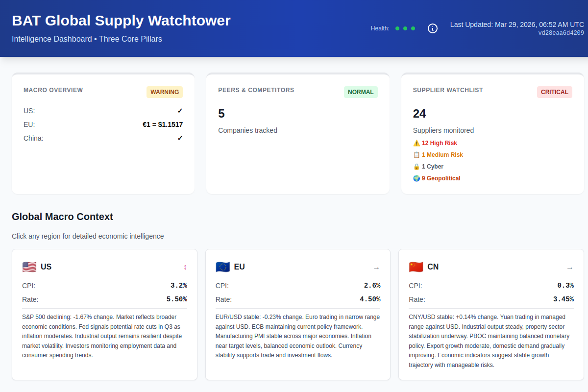
Task: Click the US checkmark in Macro Overview
Action: (x=180, y=111)
